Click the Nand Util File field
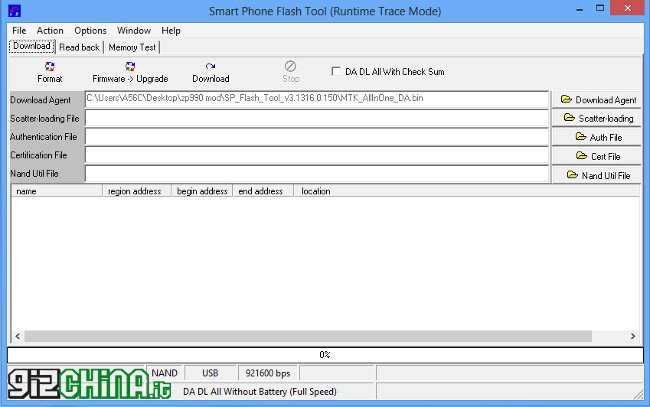 click(x=317, y=174)
